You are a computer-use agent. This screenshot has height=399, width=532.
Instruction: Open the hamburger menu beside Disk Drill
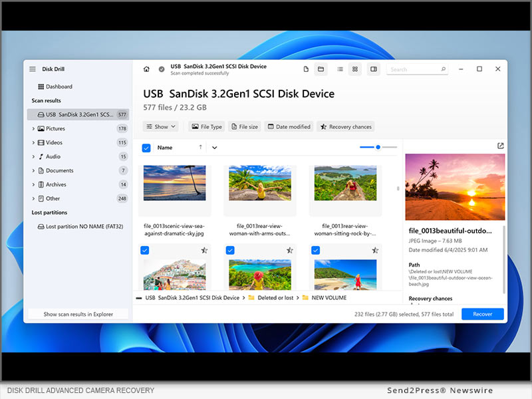click(33, 69)
